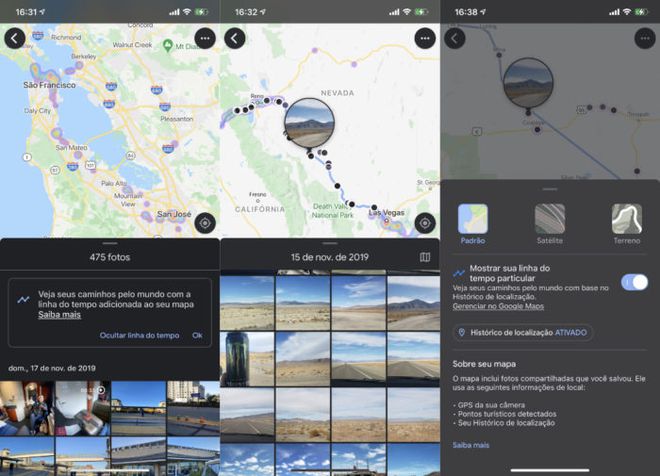660x476 pixels.
Task: Toggle Mostrar sua linha do tempo particular switch
Action: pos(634,282)
